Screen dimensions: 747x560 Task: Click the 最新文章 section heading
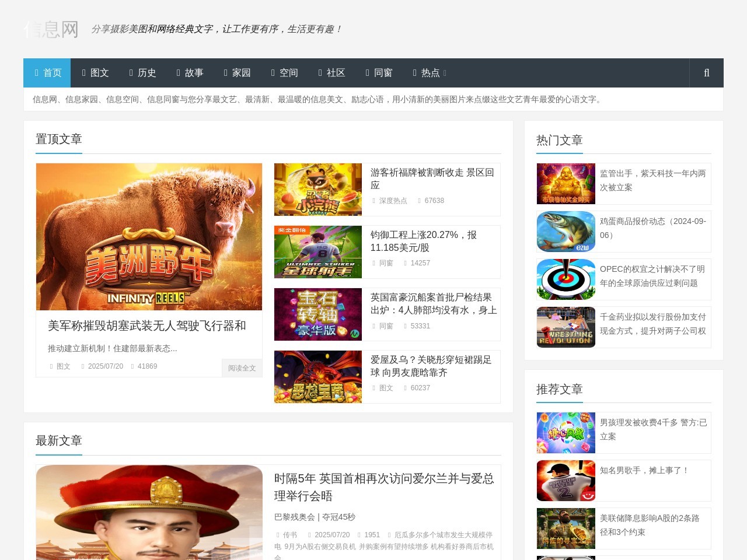coord(59,440)
